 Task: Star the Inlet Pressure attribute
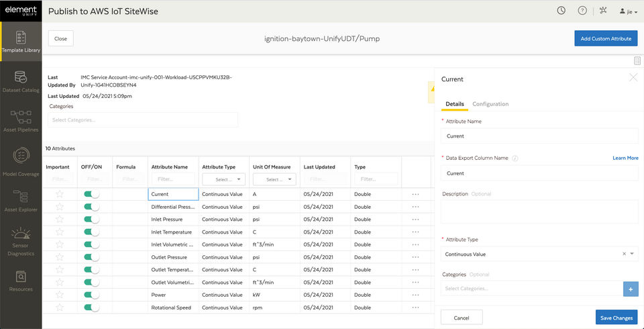pyautogui.click(x=60, y=219)
